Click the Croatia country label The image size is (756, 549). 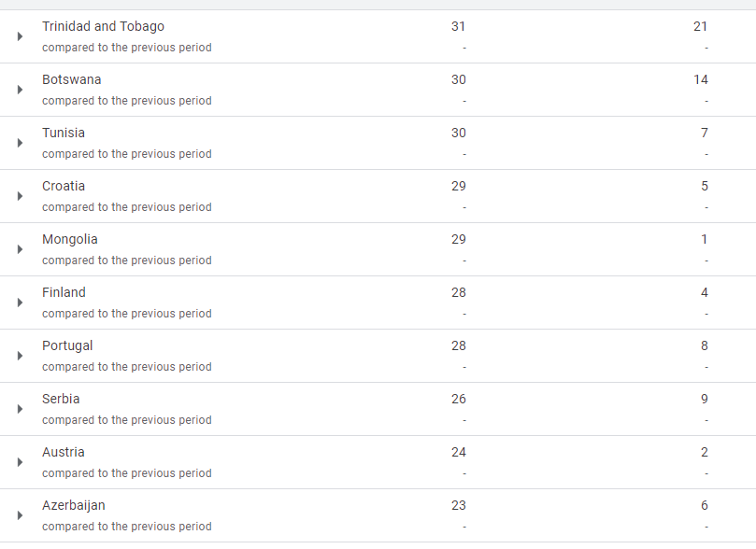pyautogui.click(x=64, y=186)
